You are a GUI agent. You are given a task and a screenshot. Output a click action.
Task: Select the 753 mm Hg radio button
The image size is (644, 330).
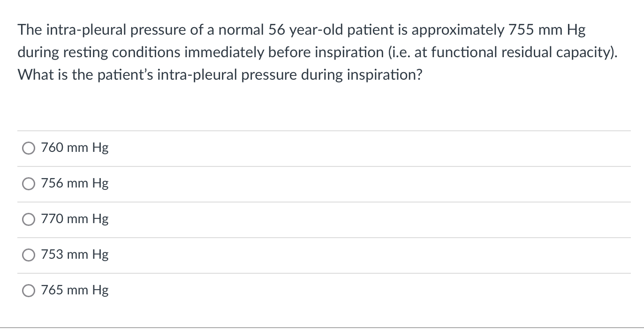29,255
